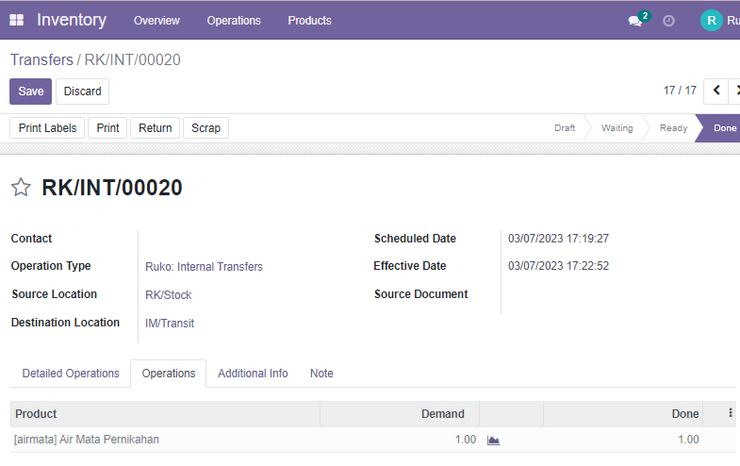Click the user avatar R icon
Image resolution: width=740 pixels, height=466 pixels.
pyautogui.click(x=711, y=20)
